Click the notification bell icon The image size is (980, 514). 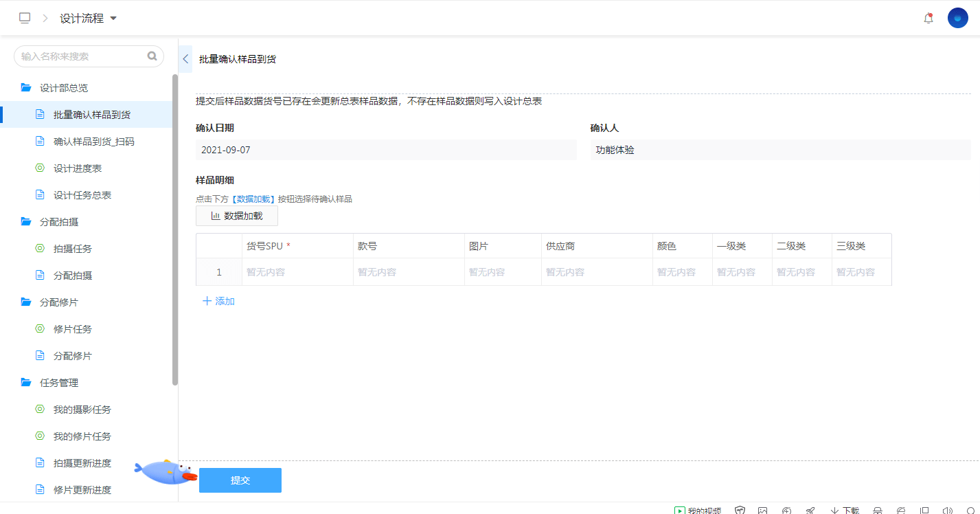pyautogui.click(x=928, y=19)
